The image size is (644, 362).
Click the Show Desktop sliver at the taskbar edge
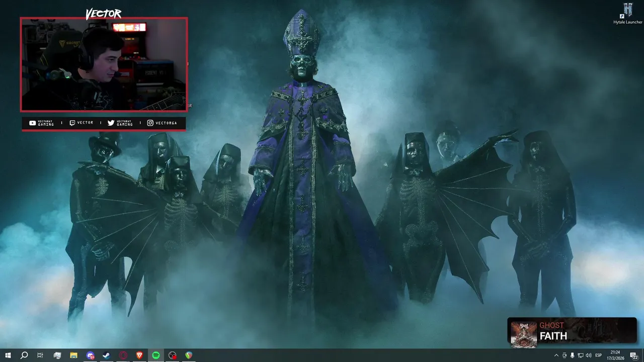642,355
